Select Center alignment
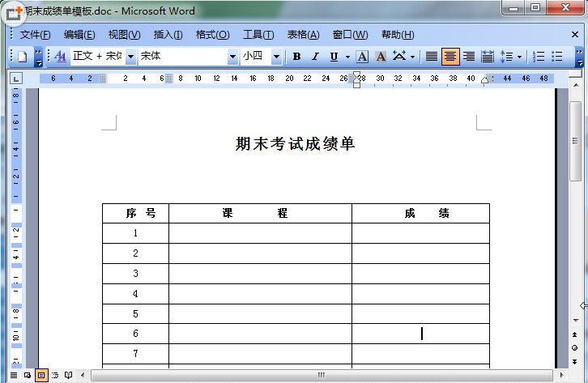This screenshot has width=588, height=383. coord(450,57)
